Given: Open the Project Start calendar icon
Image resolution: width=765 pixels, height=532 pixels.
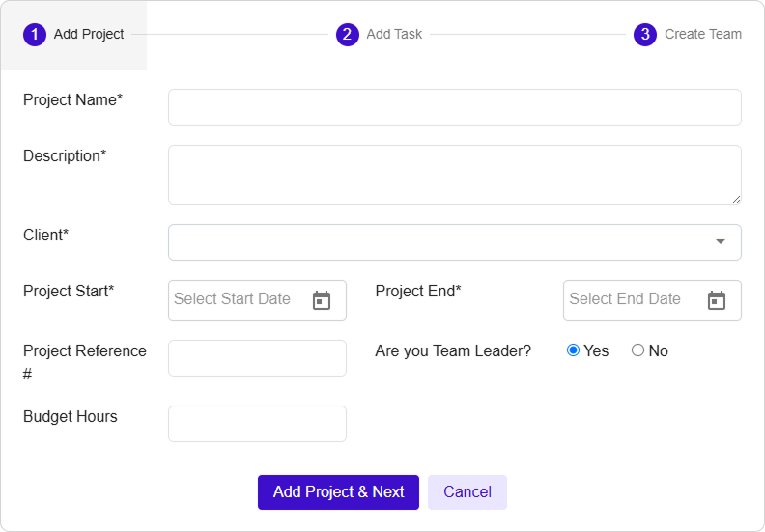Looking at the screenshot, I should [x=322, y=300].
